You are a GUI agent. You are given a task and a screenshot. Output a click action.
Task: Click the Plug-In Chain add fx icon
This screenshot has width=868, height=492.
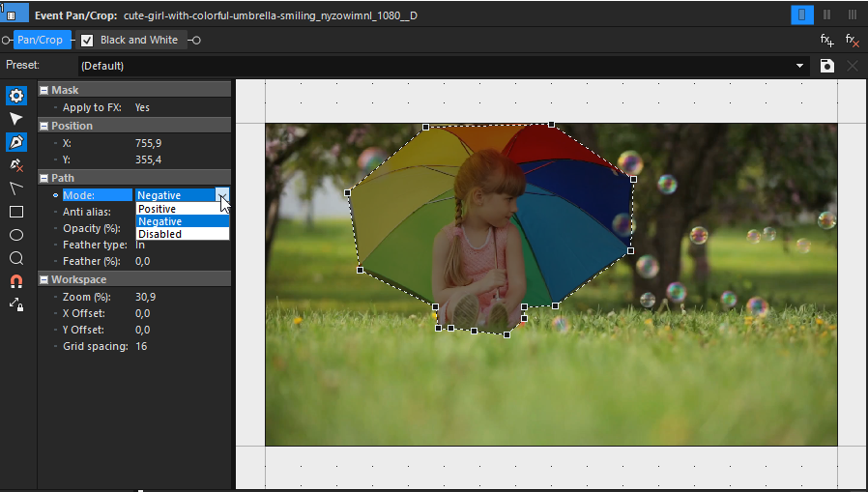pos(827,40)
